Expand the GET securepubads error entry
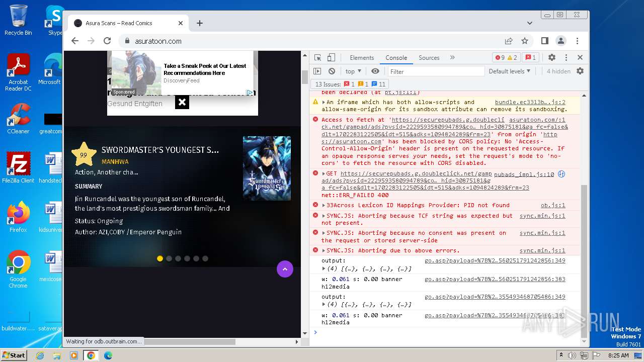Viewport: 644px width, 362px height. tap(324, 174)
